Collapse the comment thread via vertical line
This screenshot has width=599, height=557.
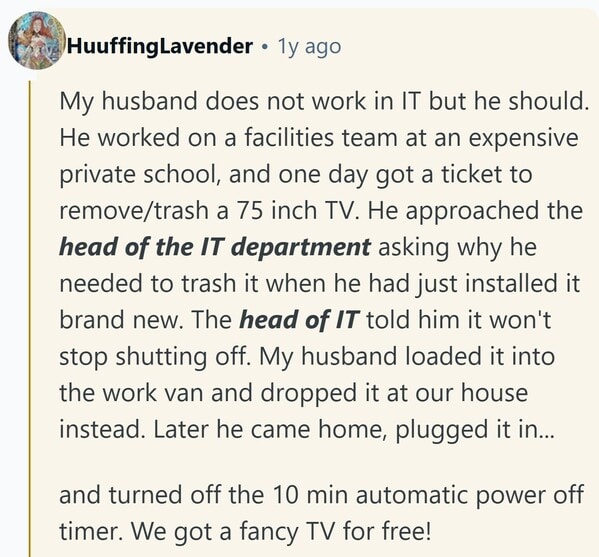coord(29,319)
